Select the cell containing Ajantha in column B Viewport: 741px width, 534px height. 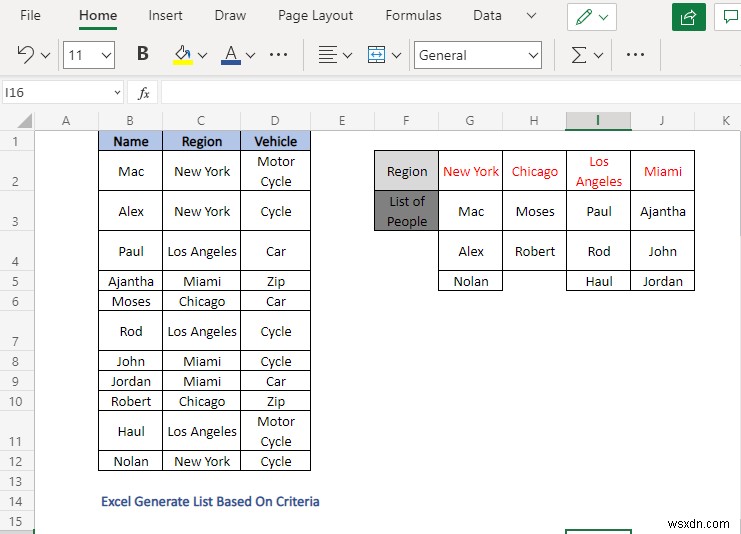pos(130,281)
